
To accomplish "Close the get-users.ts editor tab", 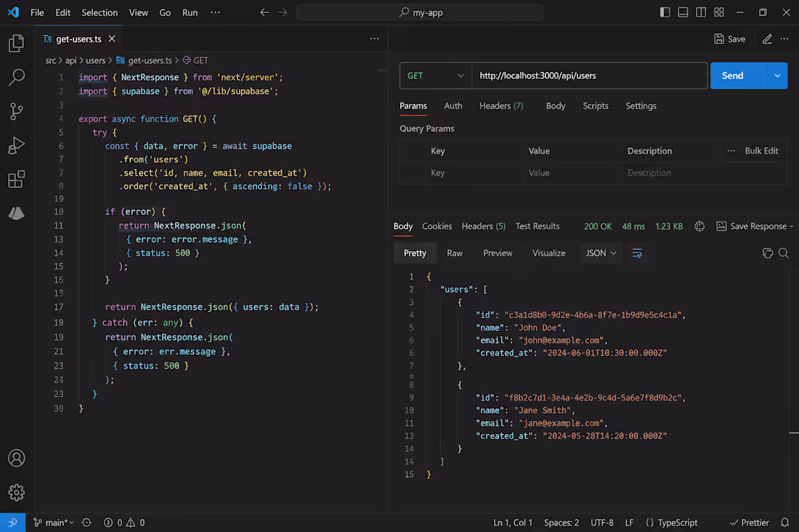I will tap(112, 38).
